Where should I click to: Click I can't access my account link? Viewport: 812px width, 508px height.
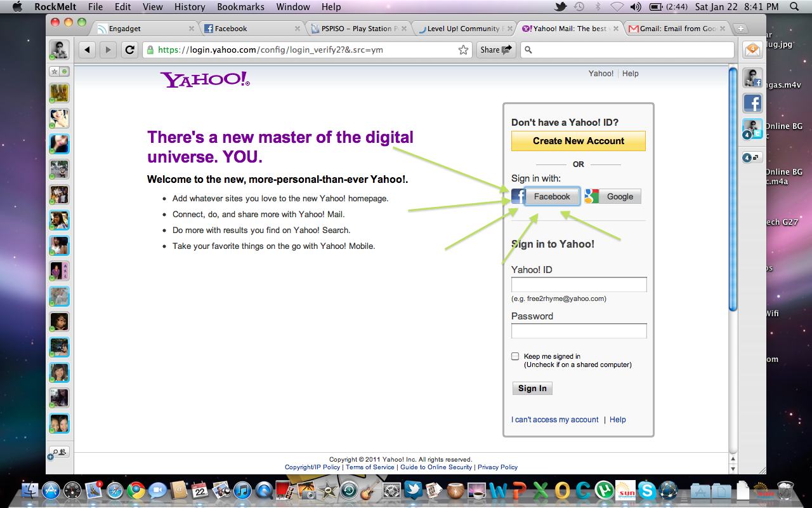click(555, 420)
